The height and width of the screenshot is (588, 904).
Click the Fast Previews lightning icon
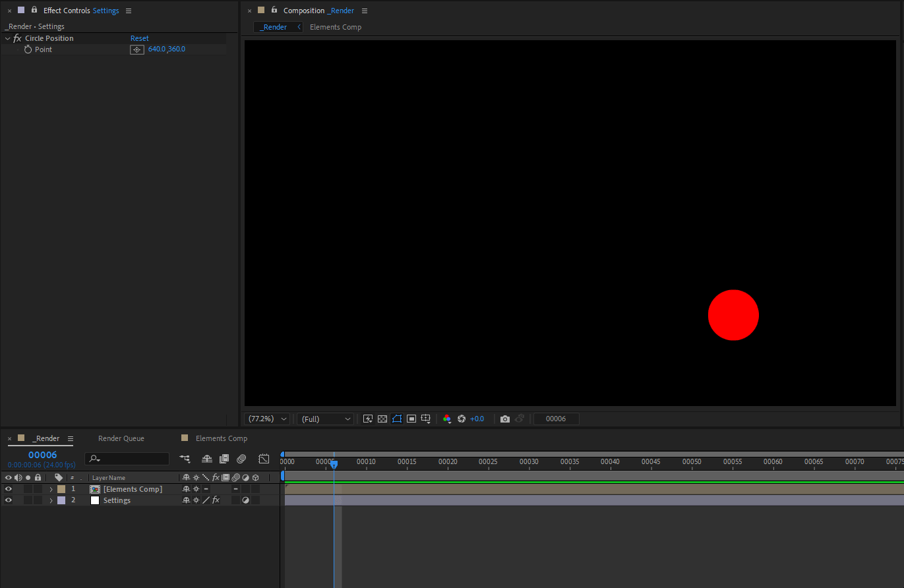[368, 419]
